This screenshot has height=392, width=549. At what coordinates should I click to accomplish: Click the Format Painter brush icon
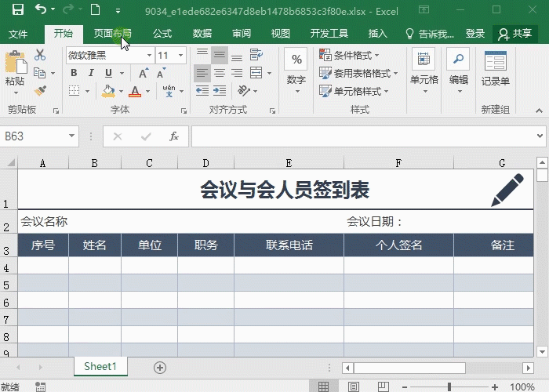tap(40, 91)
